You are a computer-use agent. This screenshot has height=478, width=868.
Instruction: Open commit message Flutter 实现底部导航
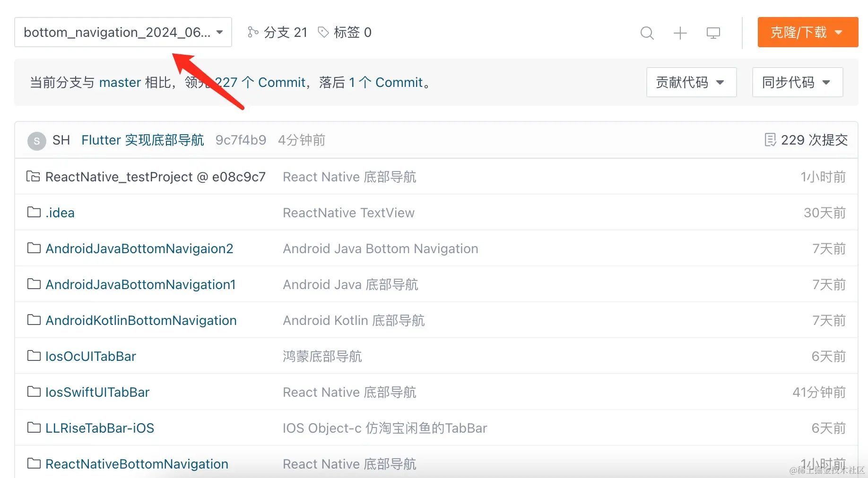(143, 140)
